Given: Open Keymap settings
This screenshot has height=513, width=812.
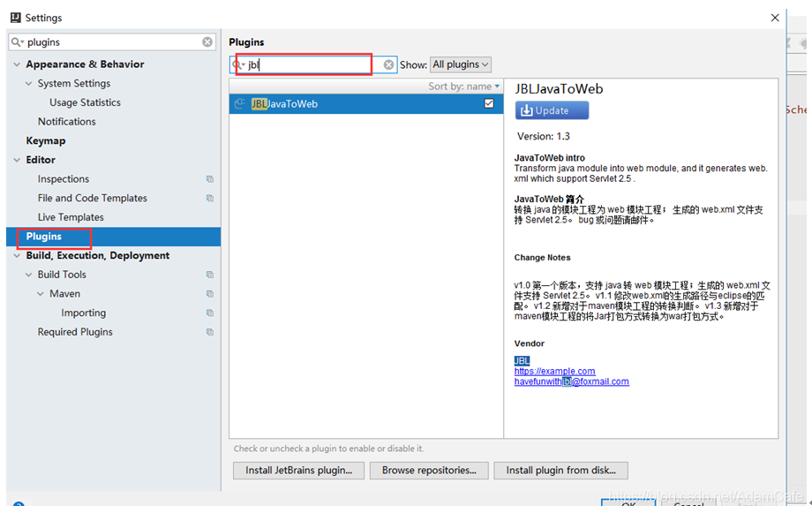Looking at the screenshot, I should pyautogui.click(x=46, y=141).
